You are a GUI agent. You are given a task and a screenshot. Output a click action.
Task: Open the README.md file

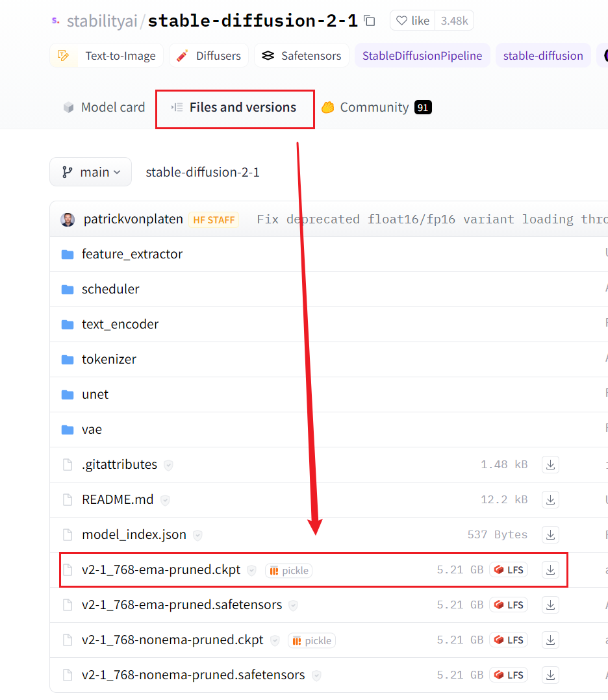[x=118, y=499]
